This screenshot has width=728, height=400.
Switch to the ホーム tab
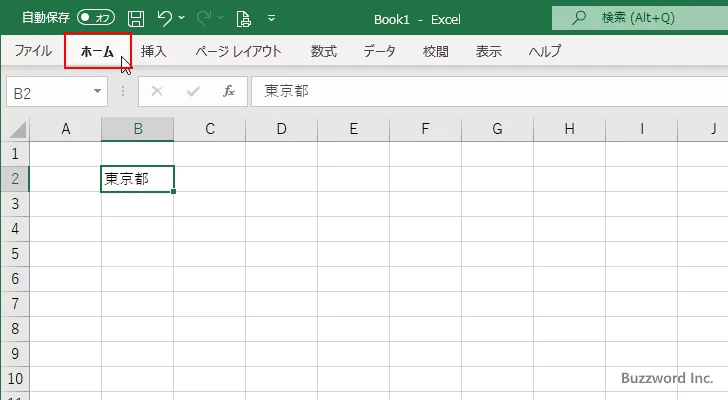coord(98,51)
